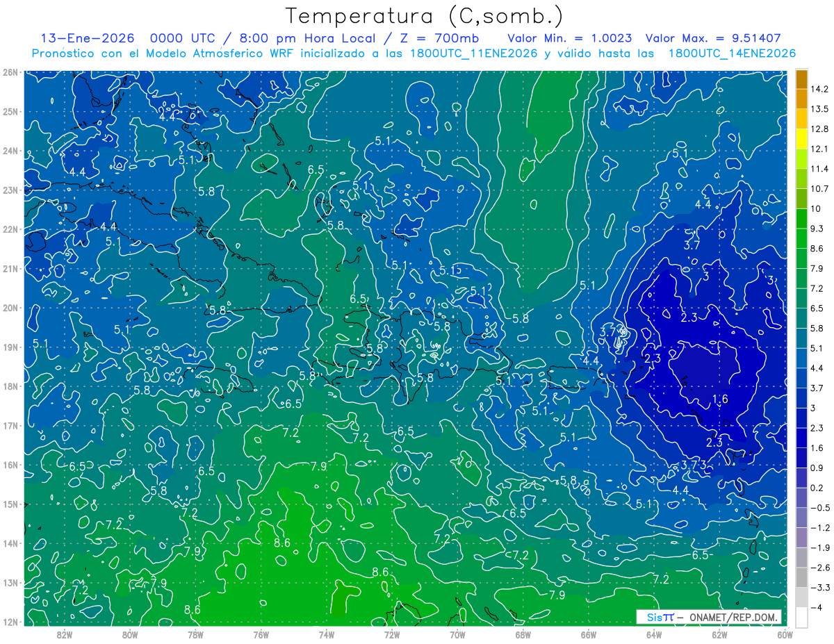Click the "22N" latitude axis label
The image size is (834, 644).
coord(10,229)
